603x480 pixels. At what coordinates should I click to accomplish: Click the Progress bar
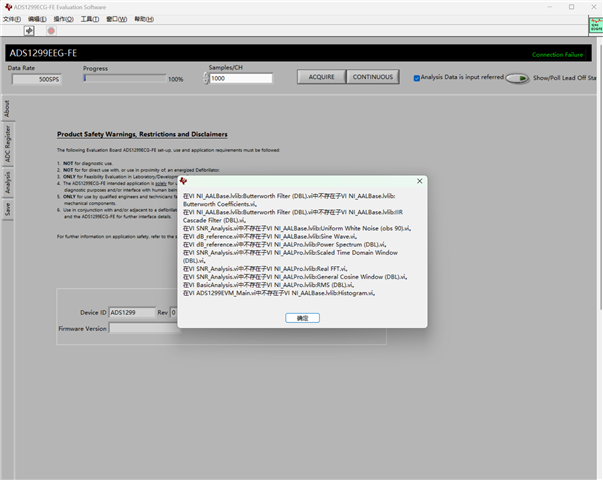[x=125, y=78]
